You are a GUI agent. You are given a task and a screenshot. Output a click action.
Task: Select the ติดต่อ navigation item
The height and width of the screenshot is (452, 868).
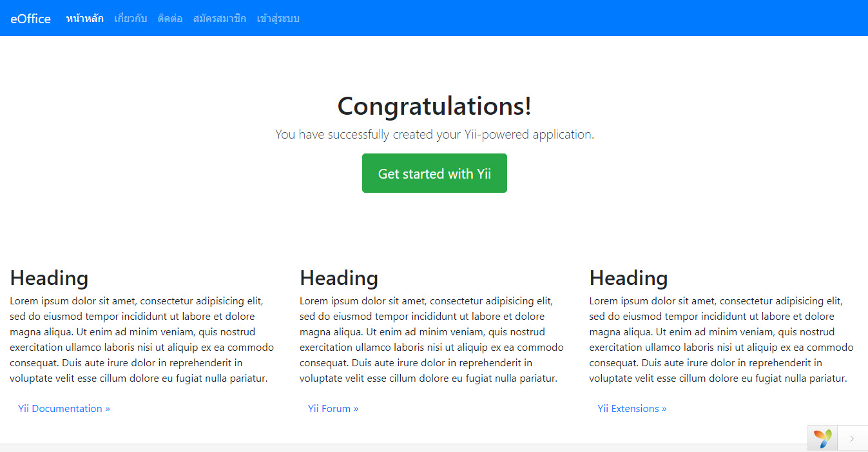tap(170, 18)
